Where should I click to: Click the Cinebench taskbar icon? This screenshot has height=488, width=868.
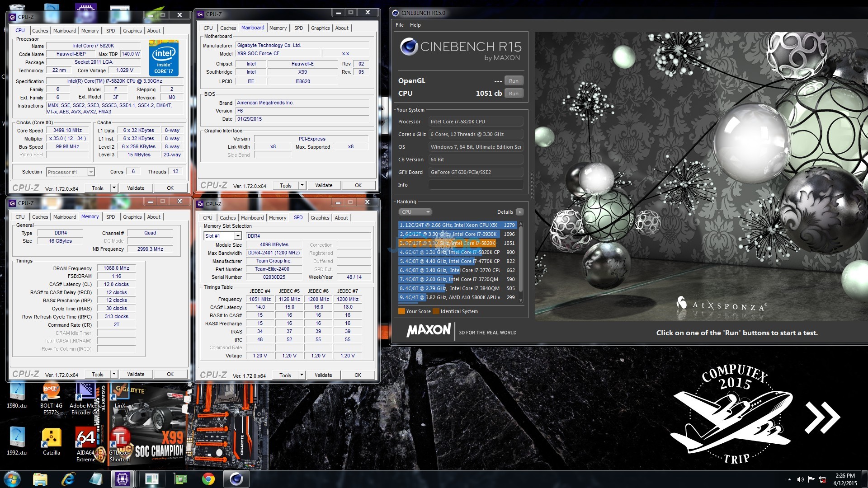[236, 479]
